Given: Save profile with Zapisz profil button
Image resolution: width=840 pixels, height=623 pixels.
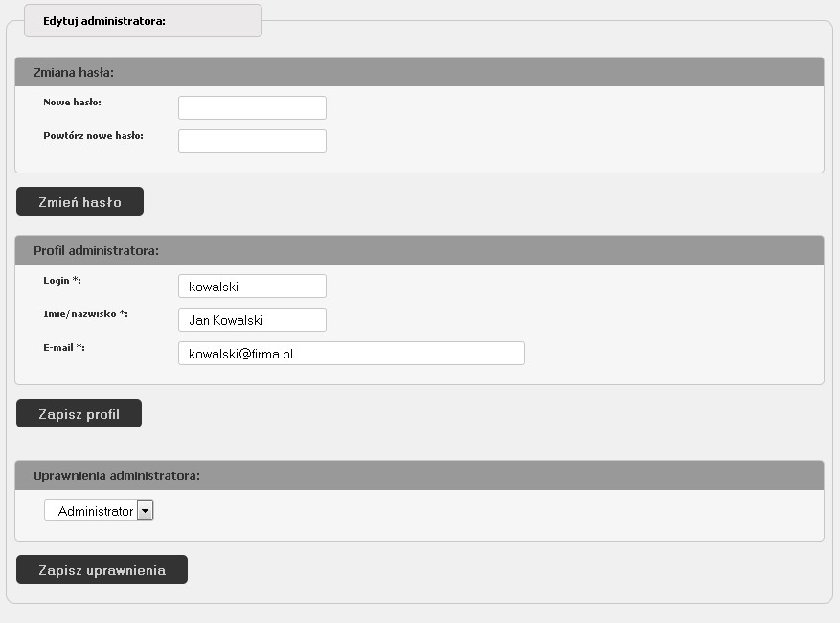Looking at the screenshot, I should click(79, 413).
